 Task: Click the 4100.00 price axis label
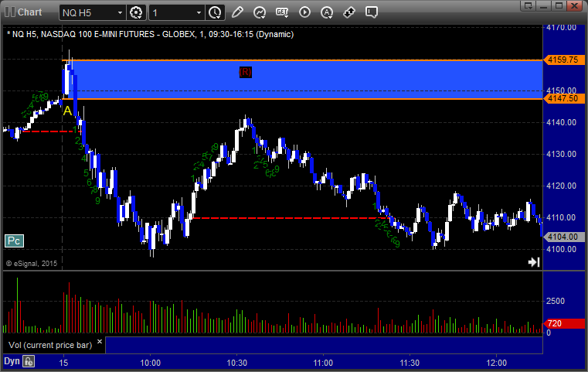(562, 249)
